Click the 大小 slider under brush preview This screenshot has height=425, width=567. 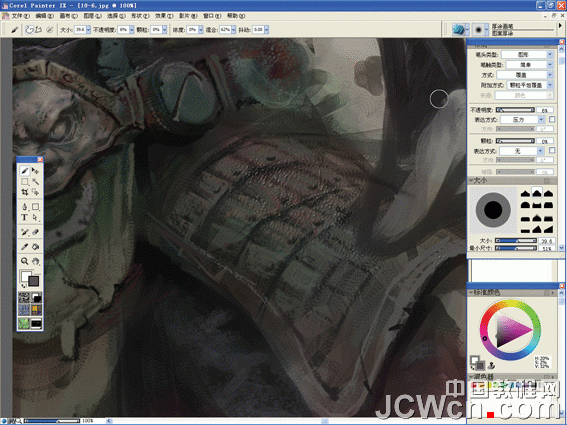click(516, 241)
